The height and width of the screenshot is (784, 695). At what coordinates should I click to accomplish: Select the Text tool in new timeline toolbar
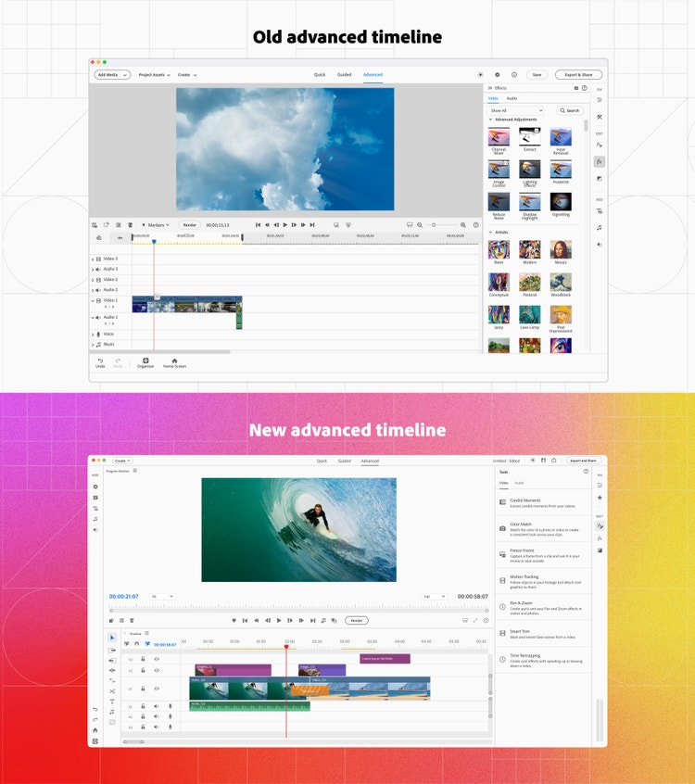coord(112,702)
